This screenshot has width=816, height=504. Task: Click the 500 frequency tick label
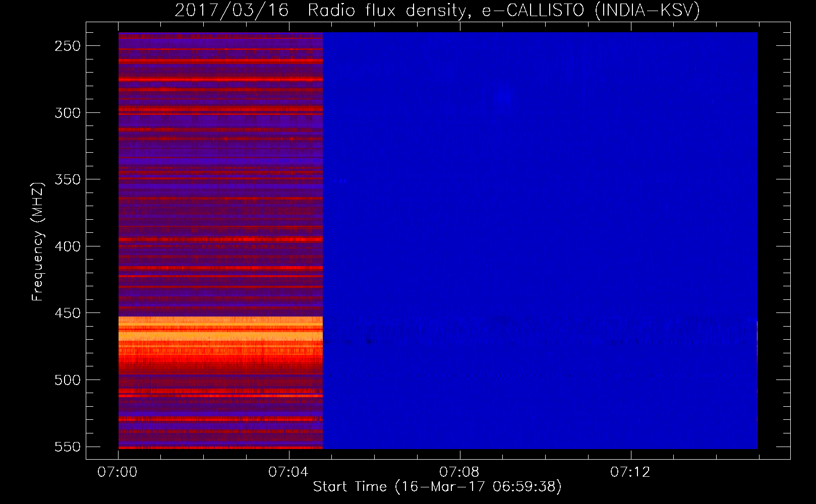click(68, 380)
